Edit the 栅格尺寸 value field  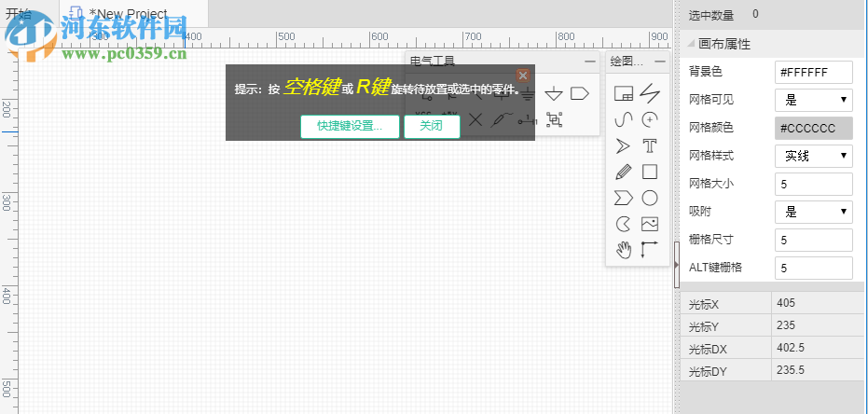coord(814,241)
